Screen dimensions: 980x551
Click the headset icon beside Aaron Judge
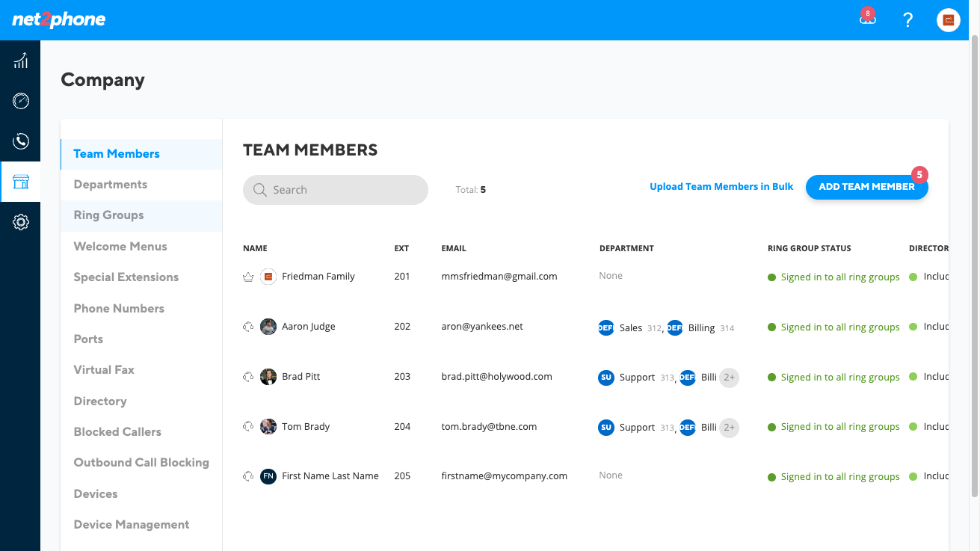pyautogui.click(x=248, y=327)
